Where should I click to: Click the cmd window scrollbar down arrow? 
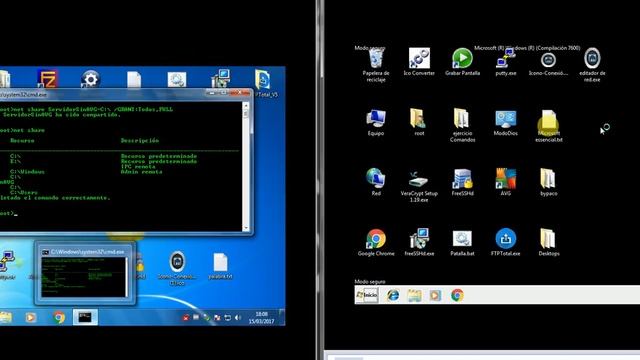pyautogui.click(x=246, y=228)
